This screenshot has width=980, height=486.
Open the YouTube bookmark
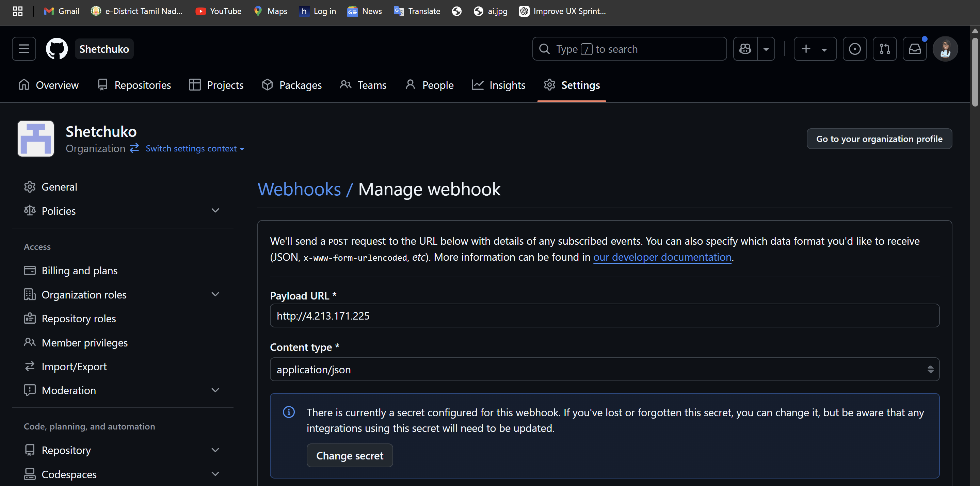coord(219,11)
